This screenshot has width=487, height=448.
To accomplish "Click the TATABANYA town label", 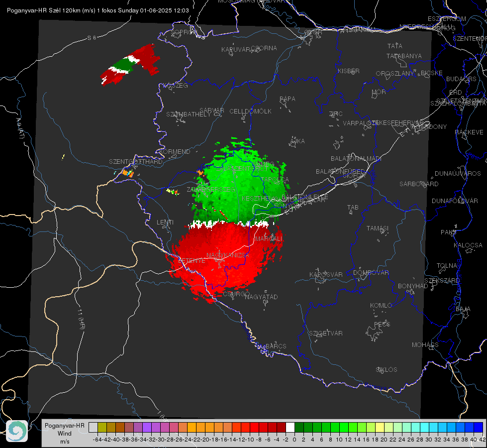I will coord(404,56).
